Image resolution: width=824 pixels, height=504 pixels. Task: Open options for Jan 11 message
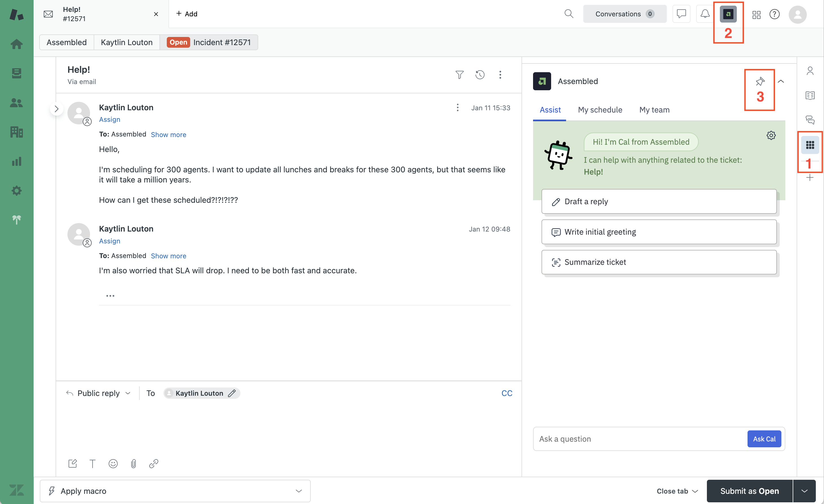click(457, 108)
